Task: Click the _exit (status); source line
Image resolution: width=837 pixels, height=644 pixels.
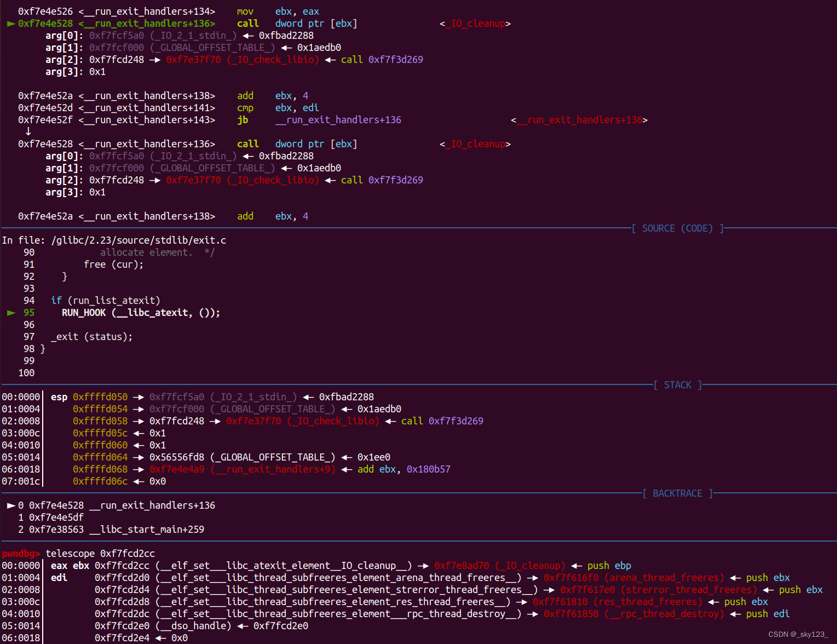Action: tap(91, 337)
